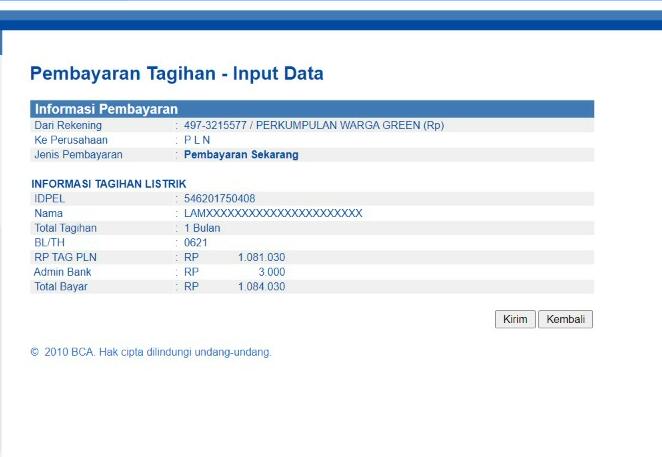The width and height of the screenshot is (662, 457).
Task: Click the Admin Bank amount 3.000
Action: 271,271
